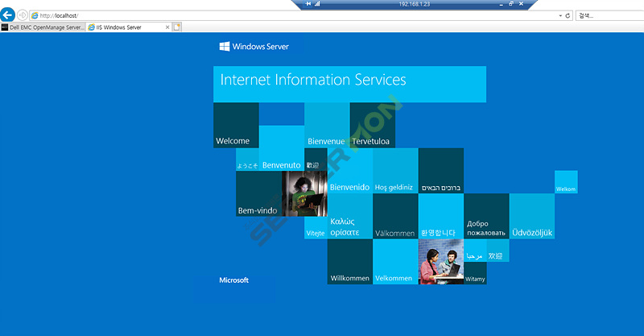Click the Windows Server logo
This screenshot has width=644, height=336.
[254, 47]
